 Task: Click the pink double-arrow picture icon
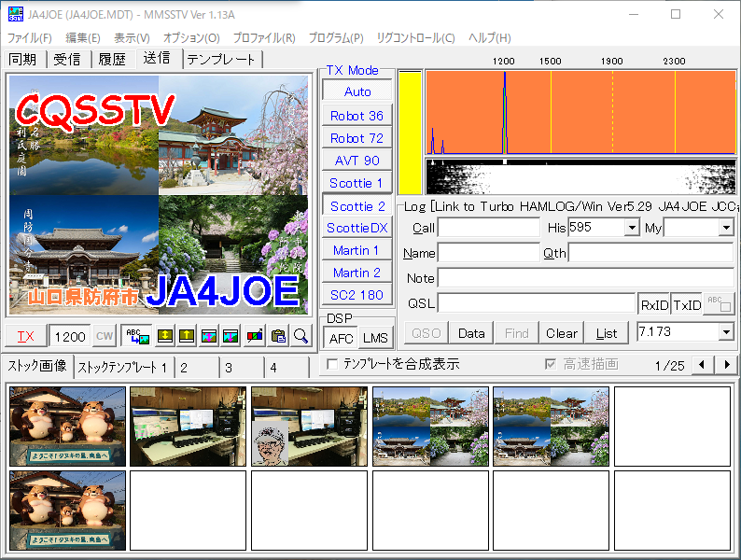pyautogui.click(x=209, y=336)
